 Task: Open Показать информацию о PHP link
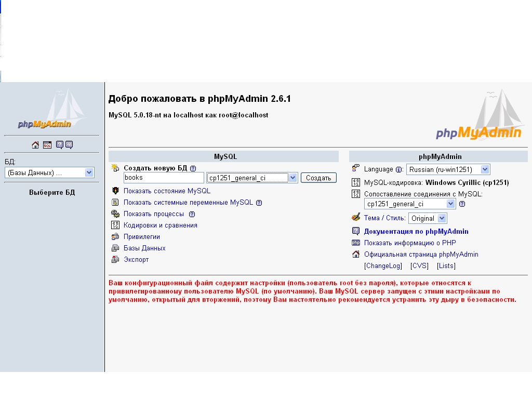(x=410, y=243)
